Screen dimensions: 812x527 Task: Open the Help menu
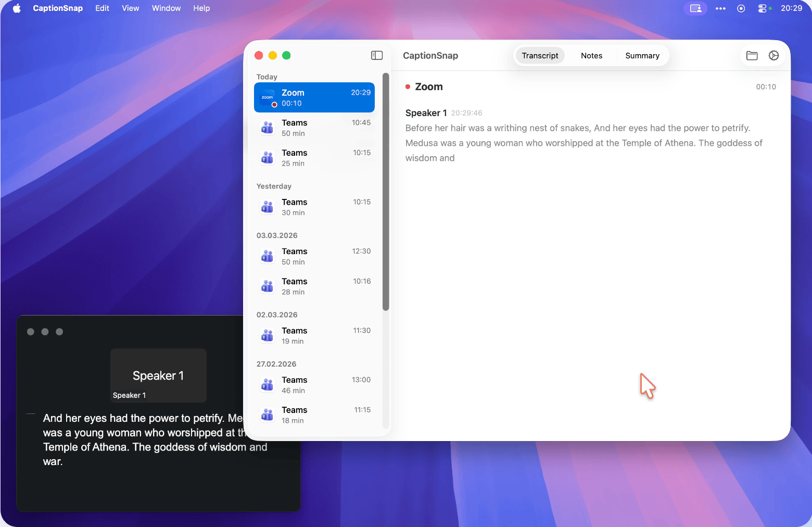pyautogui.click(x=201, y=8)
